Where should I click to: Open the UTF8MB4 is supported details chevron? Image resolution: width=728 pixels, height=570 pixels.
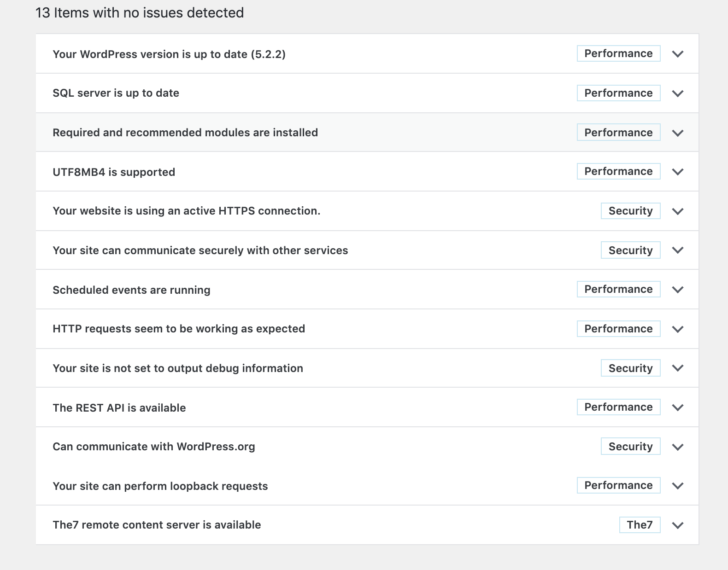(x=677, y=172)
